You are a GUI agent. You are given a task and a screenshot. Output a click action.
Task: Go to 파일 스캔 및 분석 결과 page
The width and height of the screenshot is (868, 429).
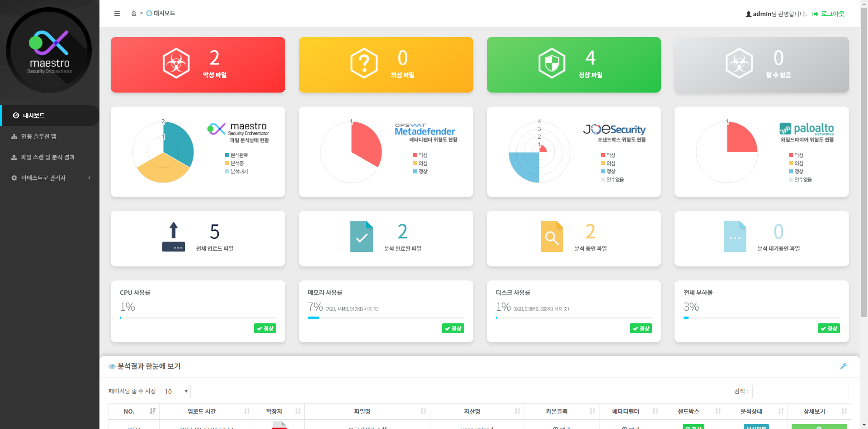(47, 157)
